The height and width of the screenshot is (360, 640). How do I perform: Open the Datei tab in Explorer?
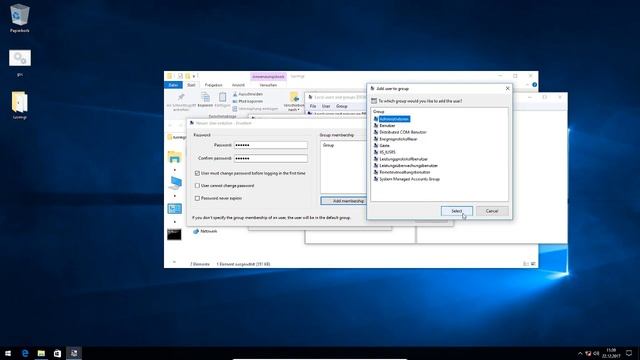tap(173, 85)
